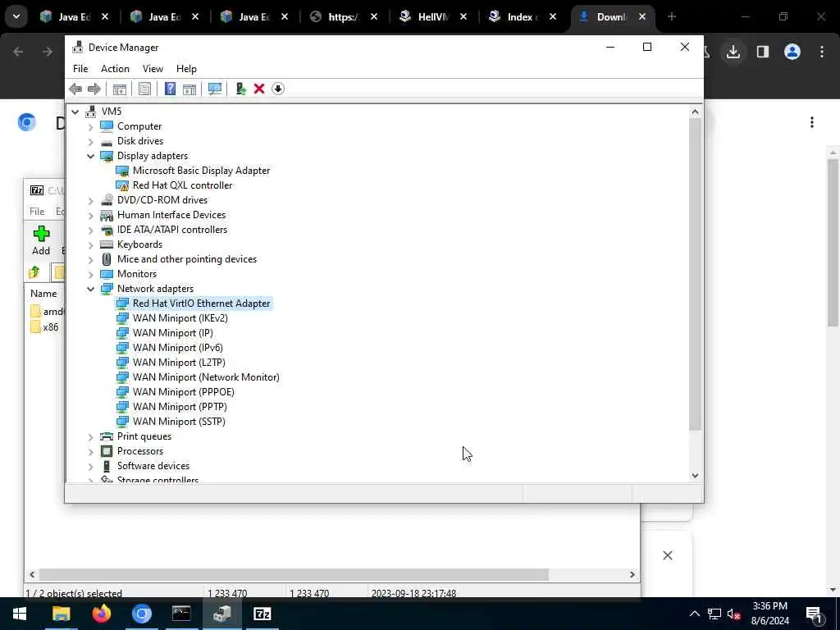The width and height of the screenshot is (840, 630).
Task: Expand the Processors category
Action: click(x=90, y=452)
